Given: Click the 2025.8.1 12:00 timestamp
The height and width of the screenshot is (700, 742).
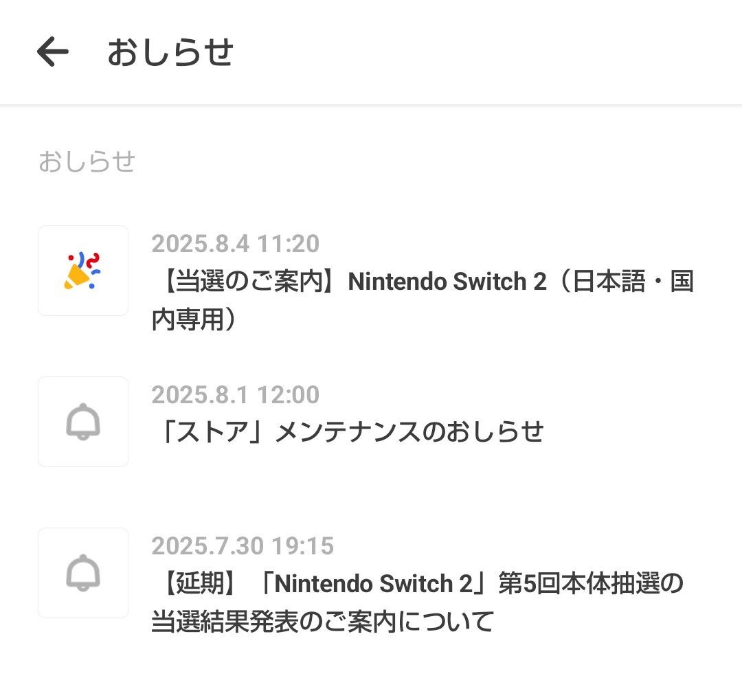Looking at the screenshot, I should point(235,395).
